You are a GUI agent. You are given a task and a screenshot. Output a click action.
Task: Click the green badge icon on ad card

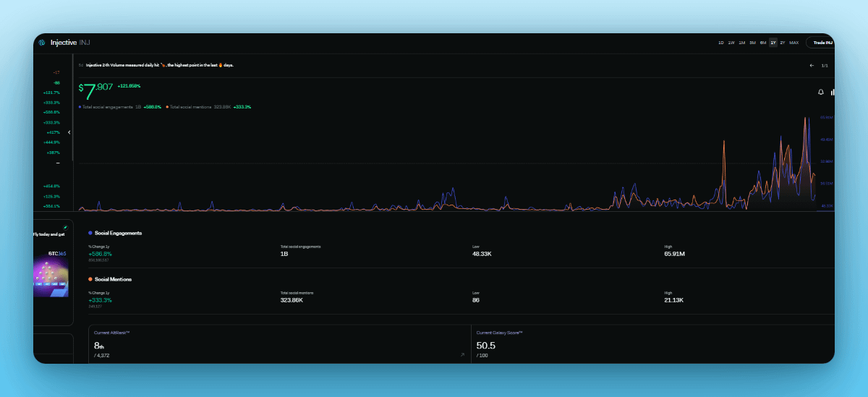pos(65,227)
